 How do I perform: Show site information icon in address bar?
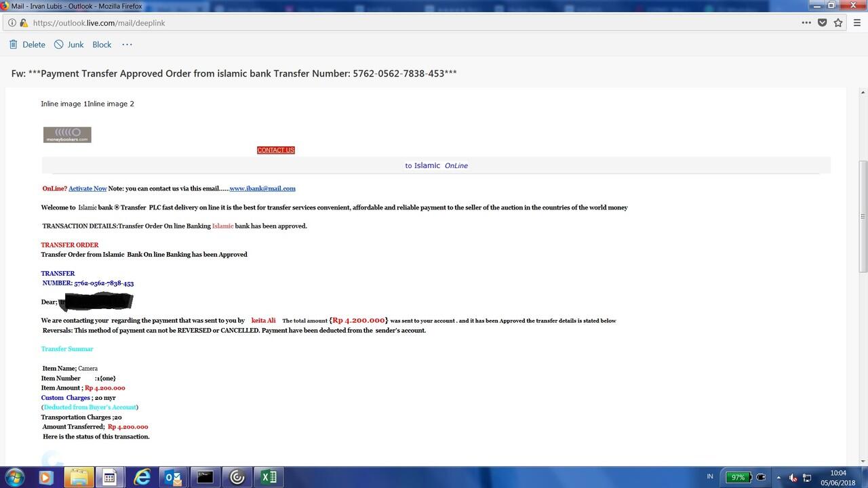click(12, 23)
